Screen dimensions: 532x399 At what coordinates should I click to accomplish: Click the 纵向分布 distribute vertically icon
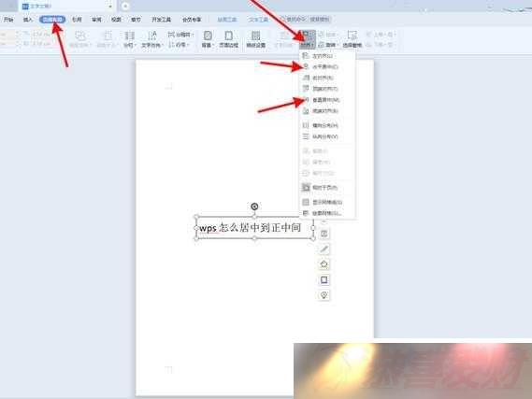pyautogui.click(x=306, y=136)
